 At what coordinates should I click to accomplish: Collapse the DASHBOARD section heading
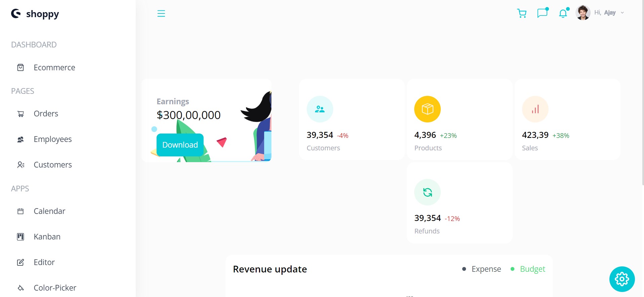[34, 44]
